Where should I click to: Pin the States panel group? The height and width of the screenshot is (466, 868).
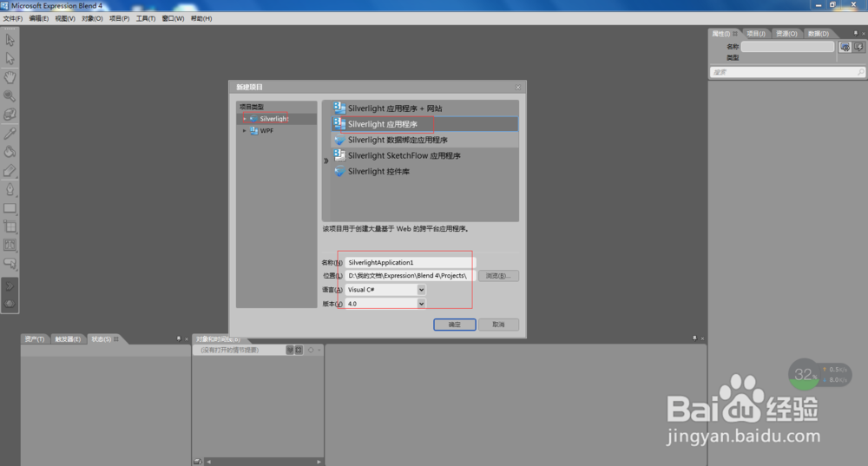pyautogui.click(x=178, y=338)
